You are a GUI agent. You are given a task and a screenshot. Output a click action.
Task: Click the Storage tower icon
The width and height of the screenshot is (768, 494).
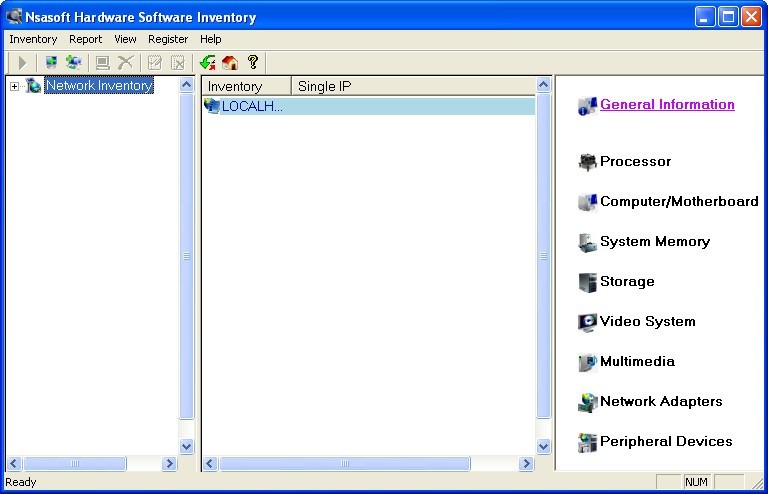pyautogui.click(x=587, y=282)
